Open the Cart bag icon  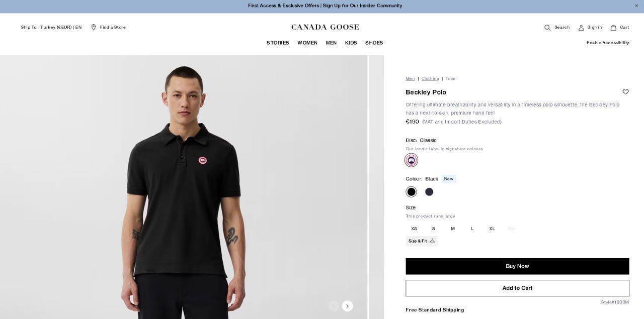[613, 28]
